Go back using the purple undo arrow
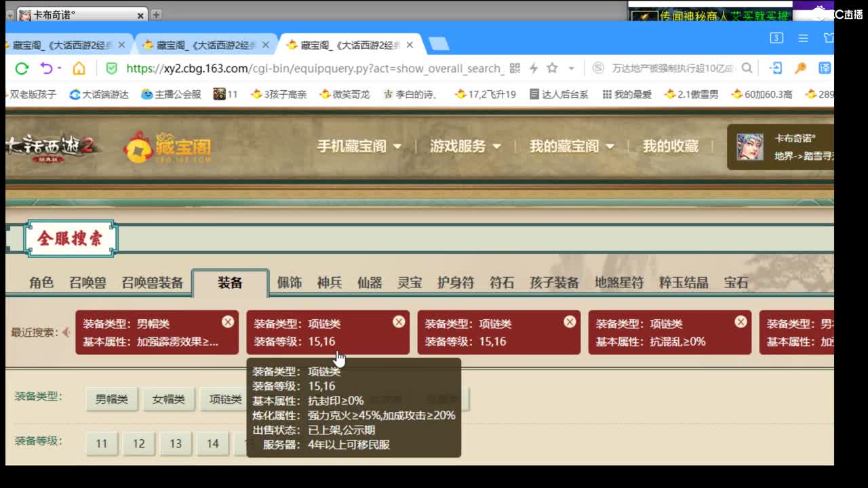Screen dimensions: 868x488 pyautogui.click(x=46, y=68)
